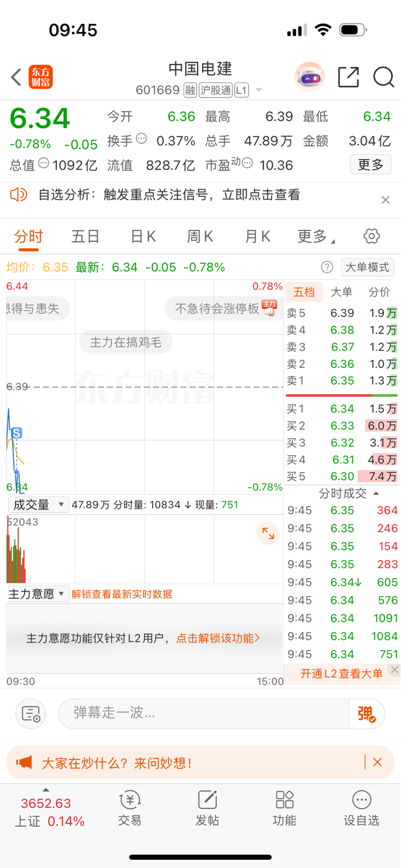Viewport: 401px width, 868px height.
Task: Tap the share icon
Action: [348, 77]
